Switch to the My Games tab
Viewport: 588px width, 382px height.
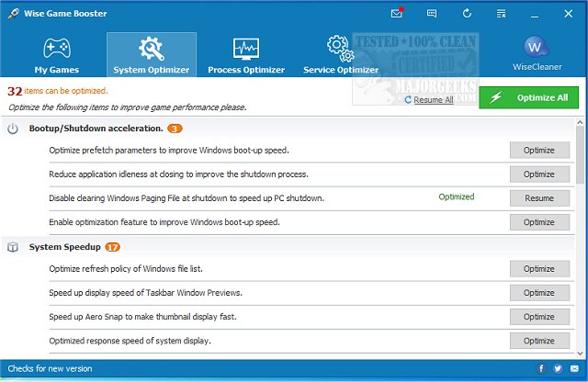point(57,55)
